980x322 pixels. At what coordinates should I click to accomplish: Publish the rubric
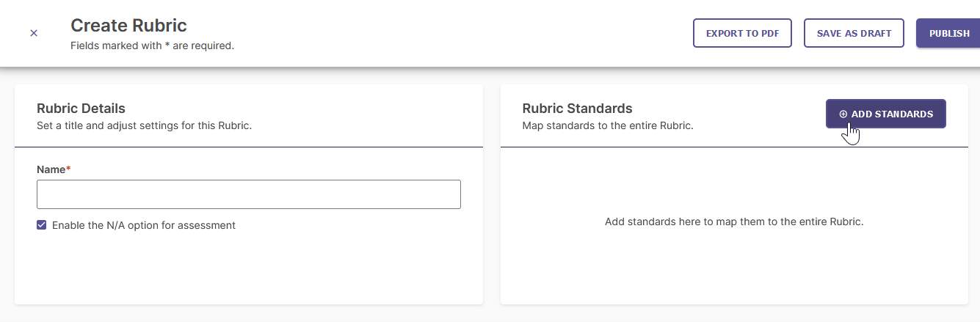tap(948, 34)
